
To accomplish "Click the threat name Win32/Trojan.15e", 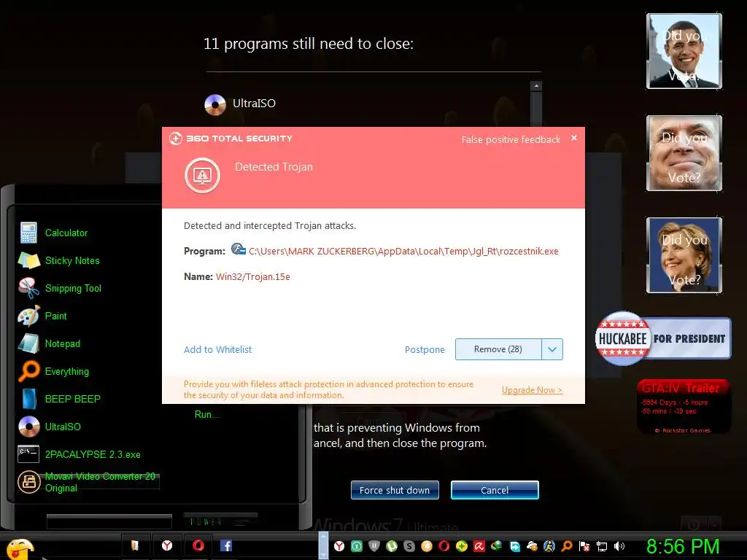I will [x=253, y=276].
